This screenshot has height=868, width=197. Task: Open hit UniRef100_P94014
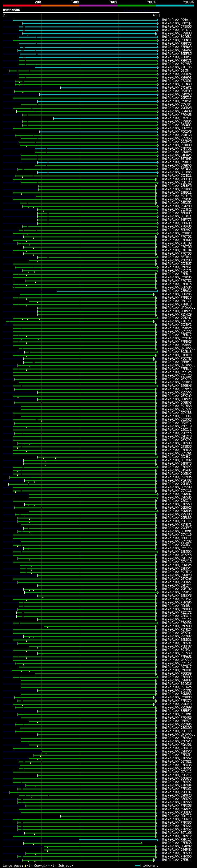[177, 20]
